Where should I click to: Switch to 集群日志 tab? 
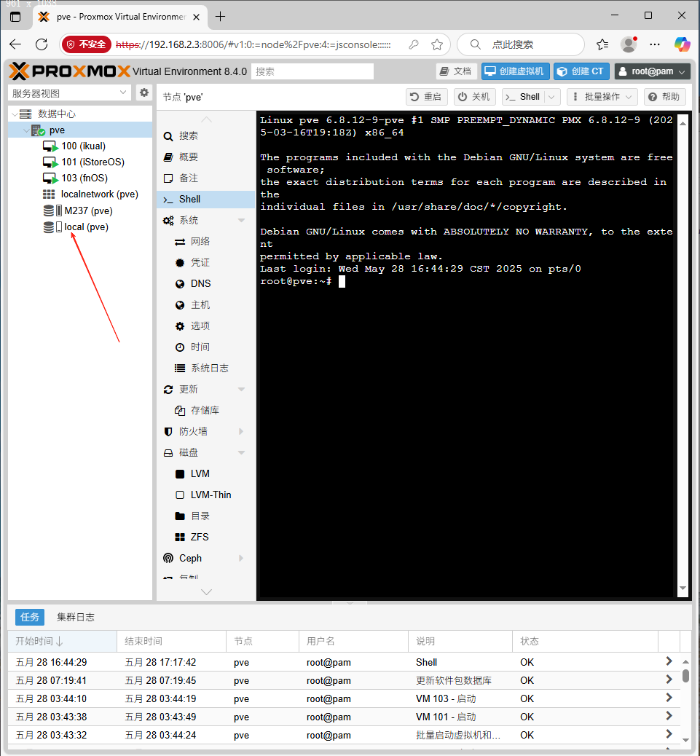pyautogui.click(x=76, y=617)
